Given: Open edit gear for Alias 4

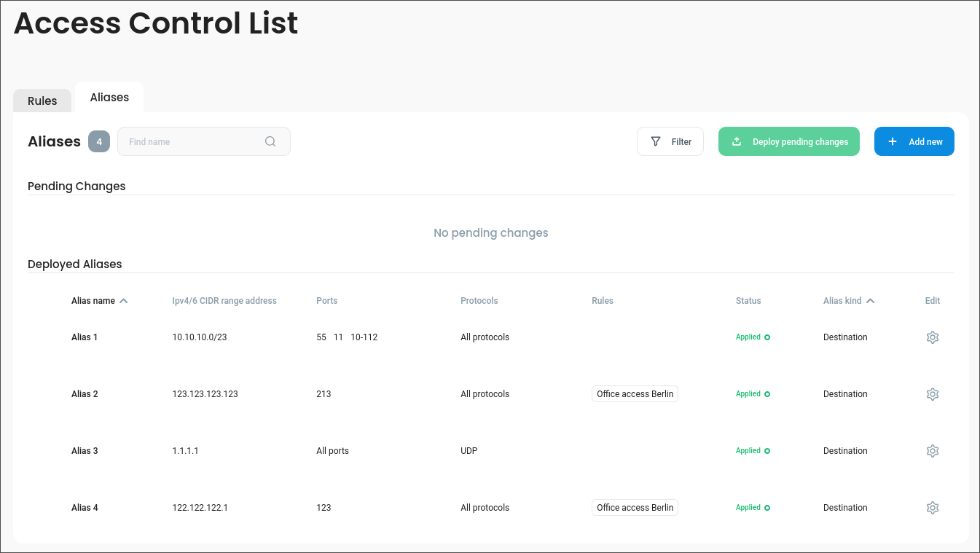Looking at the screenshot, I should click(x=932, y=508).
